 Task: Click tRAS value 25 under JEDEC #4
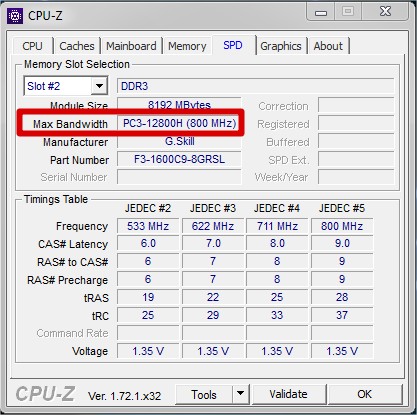(277, 297)
